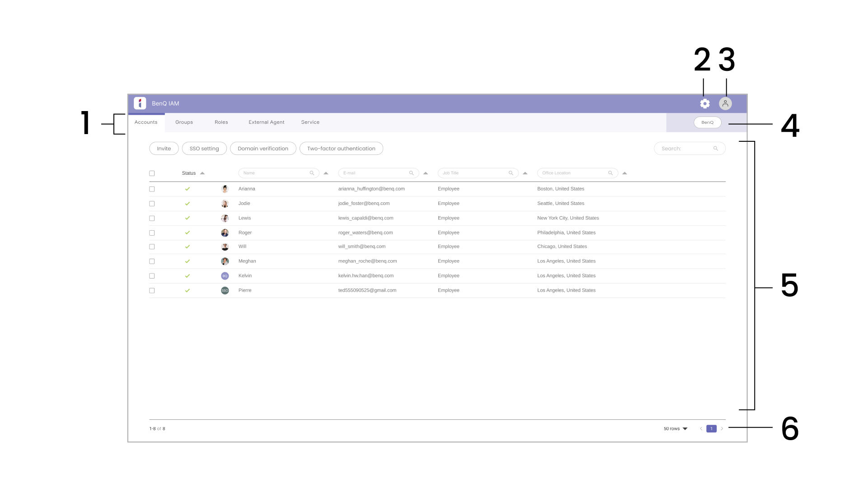The width and height of the screenshot is (868, 488).
Task: Select the checkbox next to Kelvin
Action: click(152, 276)
